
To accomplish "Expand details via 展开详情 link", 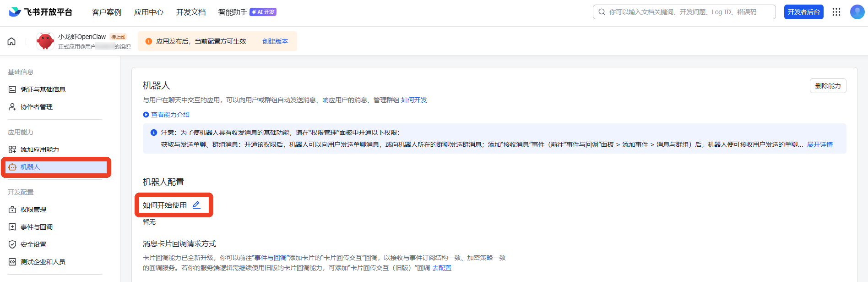I will 819,144.
